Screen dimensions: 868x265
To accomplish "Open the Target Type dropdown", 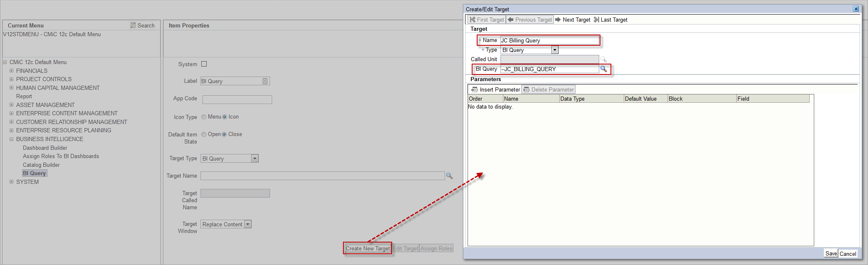I will (x=255, y=159).
